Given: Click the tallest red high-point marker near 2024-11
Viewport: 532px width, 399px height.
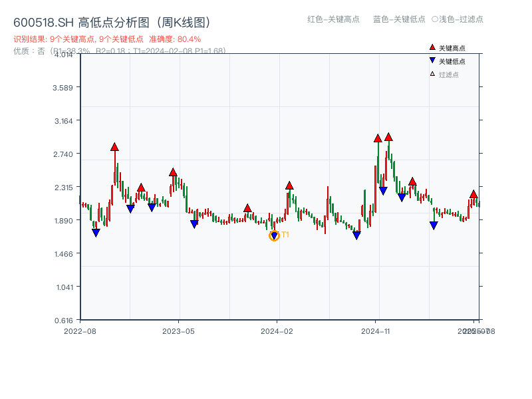Looking at the screenshot, I should (x=389, y=137).
